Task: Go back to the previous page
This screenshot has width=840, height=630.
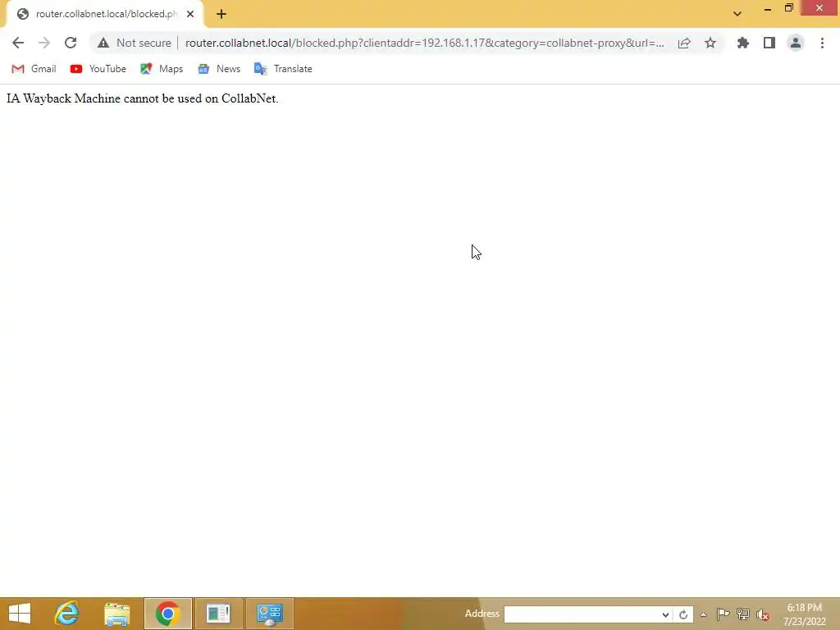Action: [x=18, y=43]
